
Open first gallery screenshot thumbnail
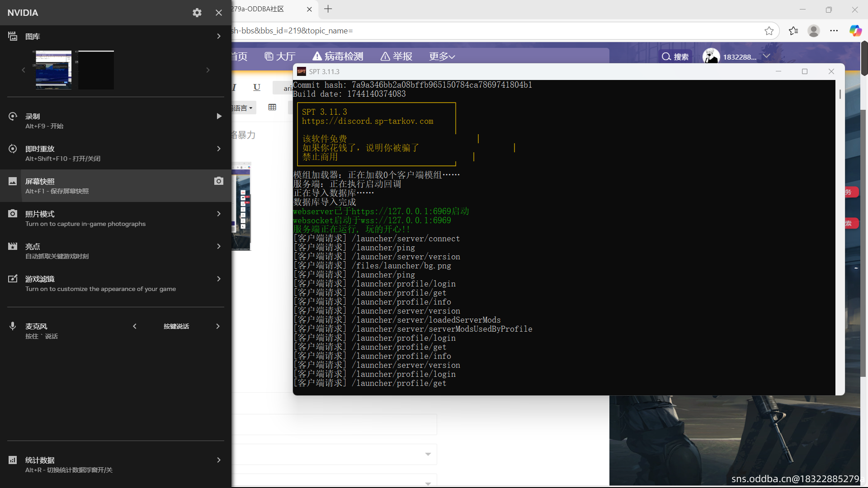[x=54, y=70]
